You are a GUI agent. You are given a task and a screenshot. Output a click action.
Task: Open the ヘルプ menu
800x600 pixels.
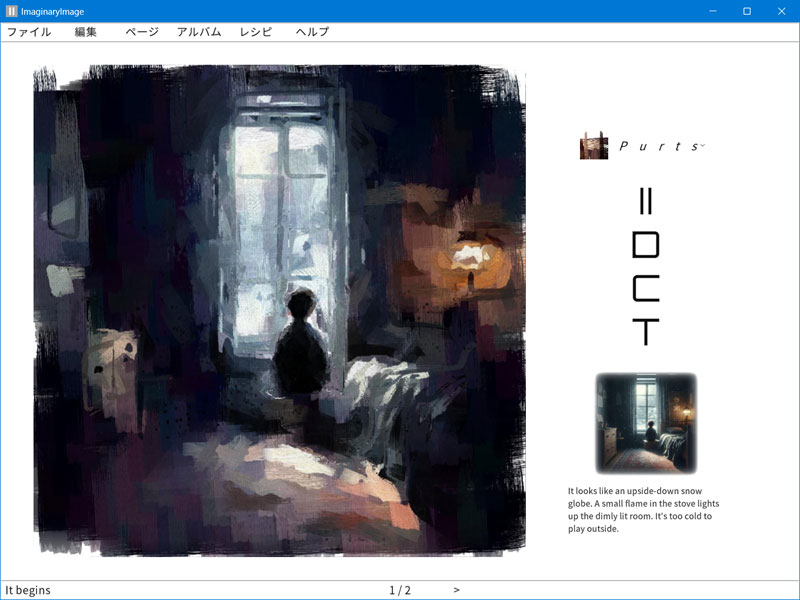pyautogui.click(x=312, y=32)
